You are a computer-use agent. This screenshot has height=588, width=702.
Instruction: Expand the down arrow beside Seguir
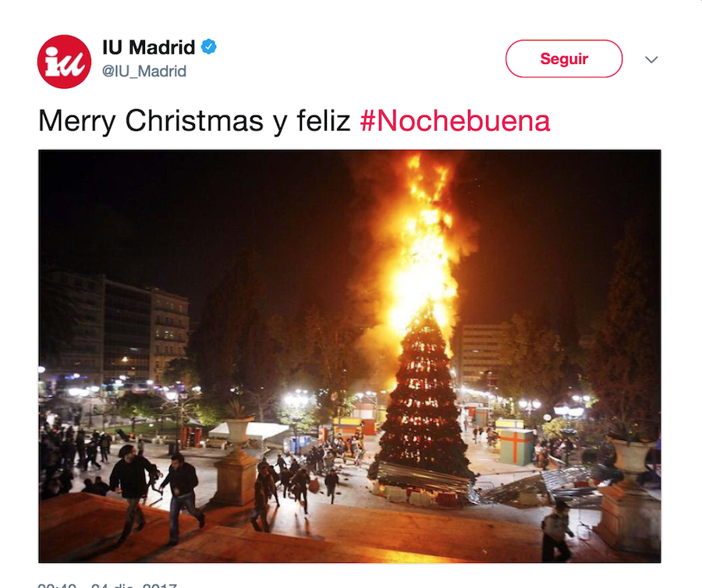651,59
